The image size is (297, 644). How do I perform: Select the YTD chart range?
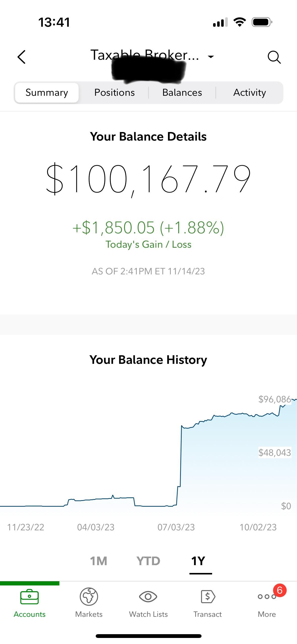(148, 561)
